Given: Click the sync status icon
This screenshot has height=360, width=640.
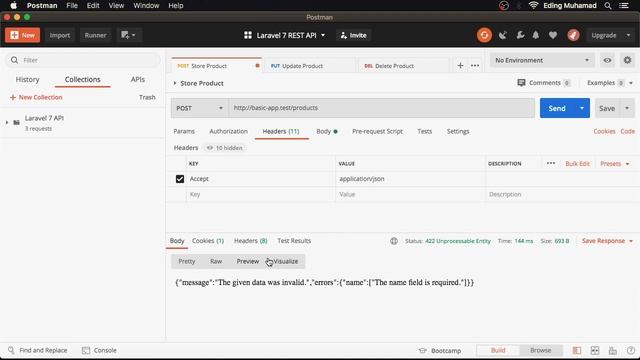Looking at the screenshot, I should point(484,35).
